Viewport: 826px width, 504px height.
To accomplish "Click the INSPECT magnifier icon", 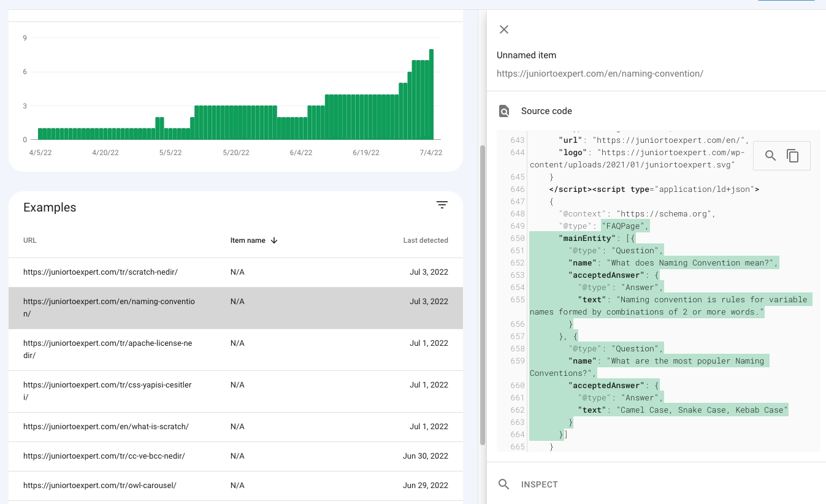I will tap(503, 484).
